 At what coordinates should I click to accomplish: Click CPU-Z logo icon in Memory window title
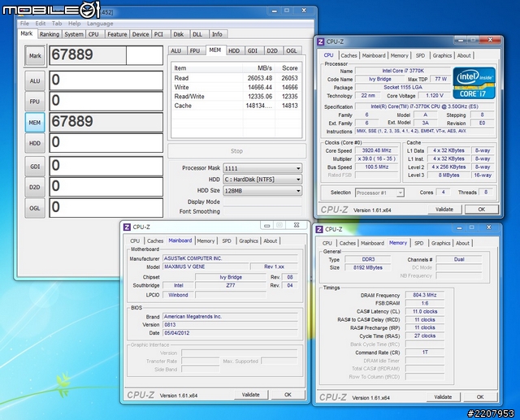pyautogui.click(x=319, y=229)
